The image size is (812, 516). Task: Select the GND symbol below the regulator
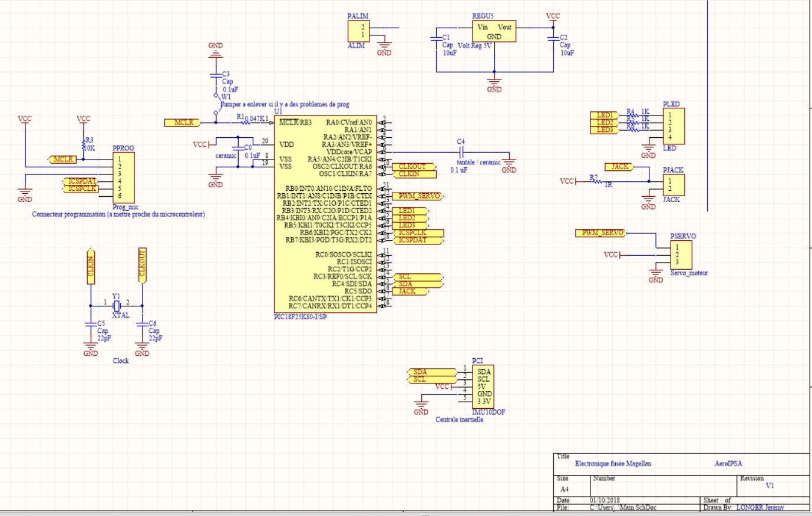click(x=494, y=85)
